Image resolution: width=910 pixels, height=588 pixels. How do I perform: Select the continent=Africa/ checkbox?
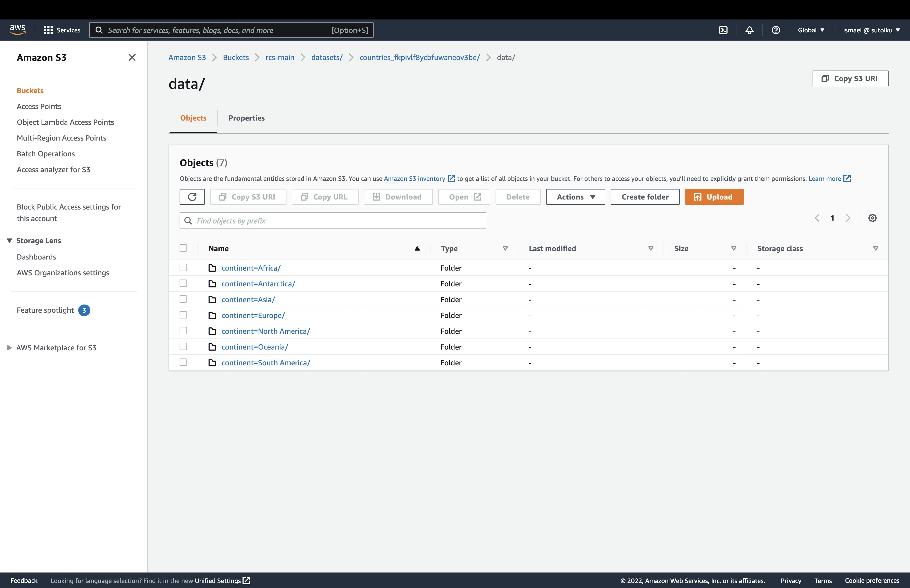pyautogui.click(x=183, y=268)
